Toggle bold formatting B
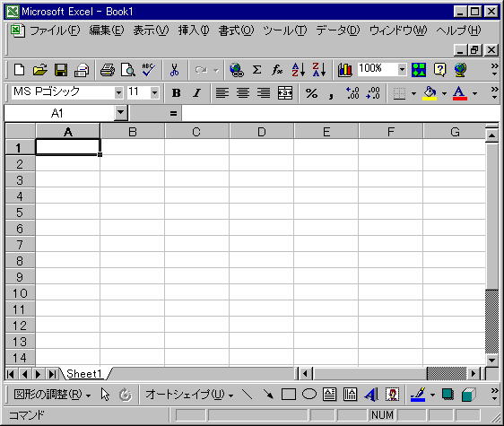 point(176,93)
